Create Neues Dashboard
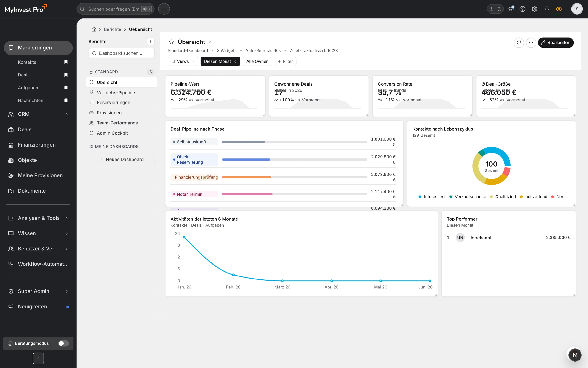 click(x=122, y=159)
